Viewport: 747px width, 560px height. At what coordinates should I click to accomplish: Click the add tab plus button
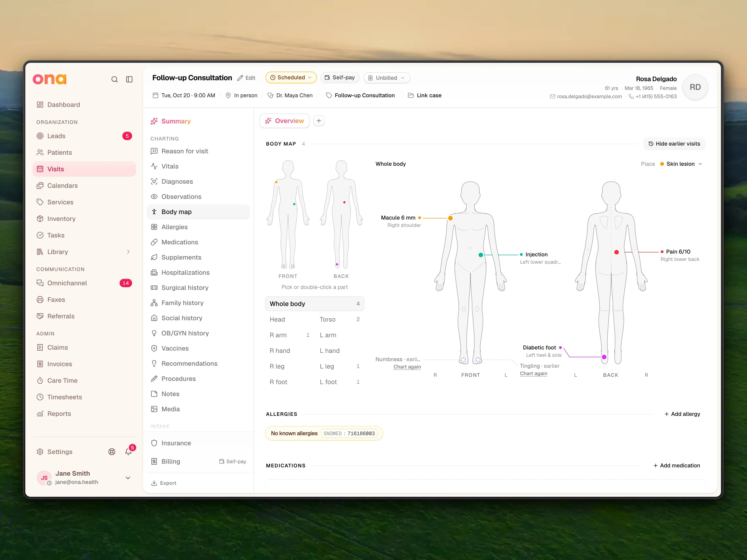(319, 121)
